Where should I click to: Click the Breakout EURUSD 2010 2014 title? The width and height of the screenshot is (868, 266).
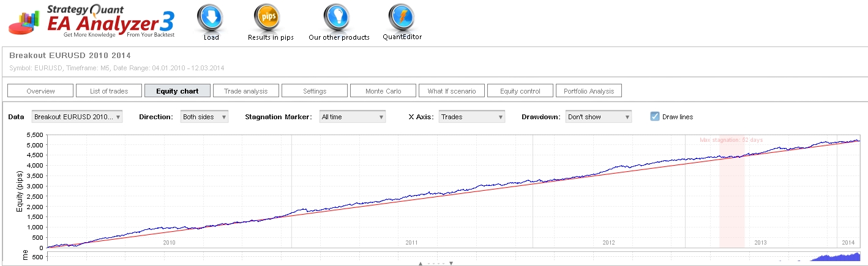(70, 56)
